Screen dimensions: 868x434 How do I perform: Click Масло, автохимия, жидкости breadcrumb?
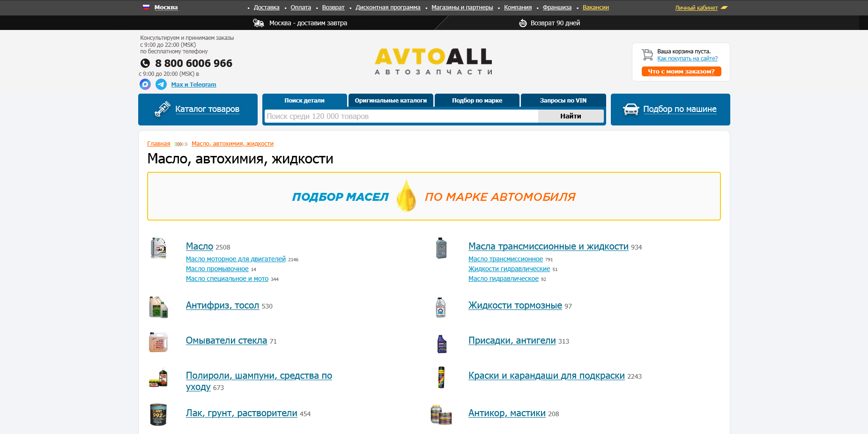click(x=232, y=144)
